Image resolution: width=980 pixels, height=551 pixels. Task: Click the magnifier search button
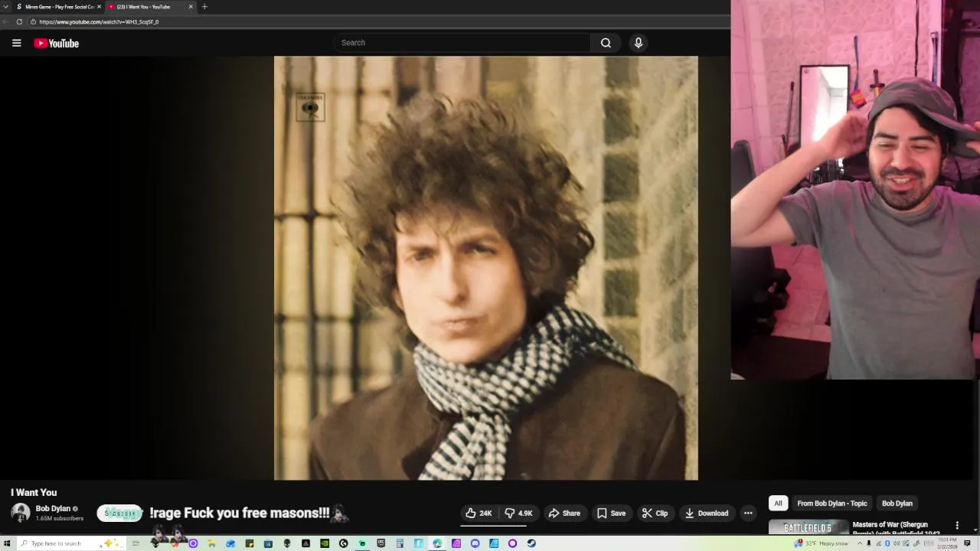coord(606,43)
